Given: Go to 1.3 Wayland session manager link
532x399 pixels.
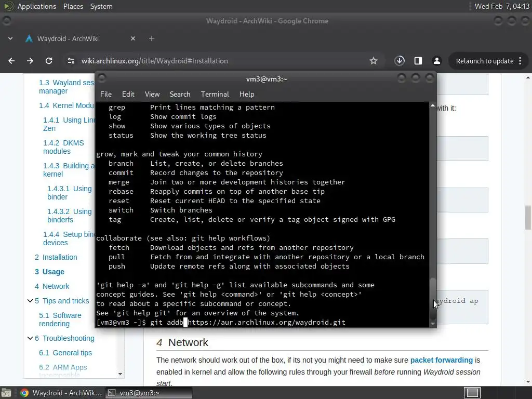Looking at the screenshot, I should (66, 87).
